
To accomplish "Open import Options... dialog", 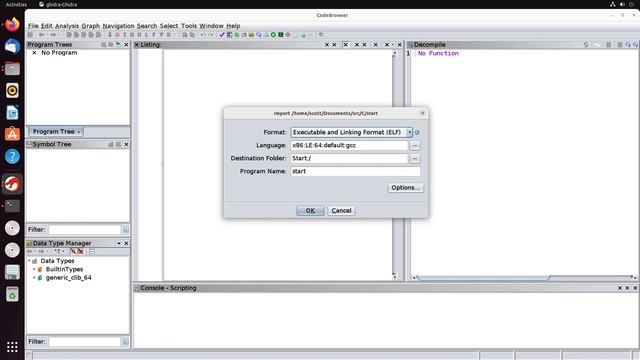I will click(405, 188).
